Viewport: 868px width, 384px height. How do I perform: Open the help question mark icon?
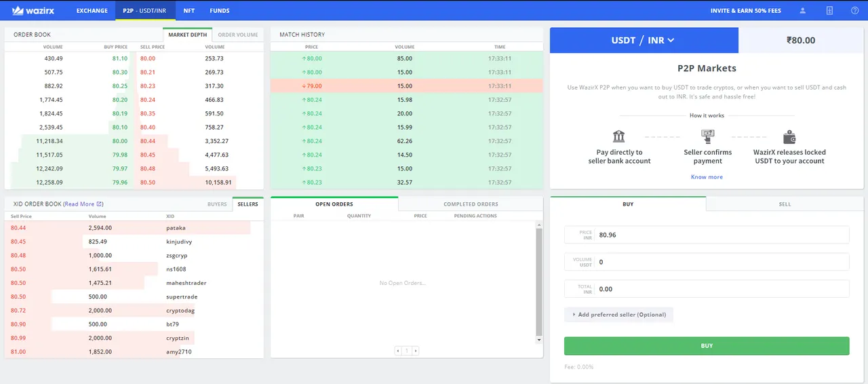coord(854,10)
